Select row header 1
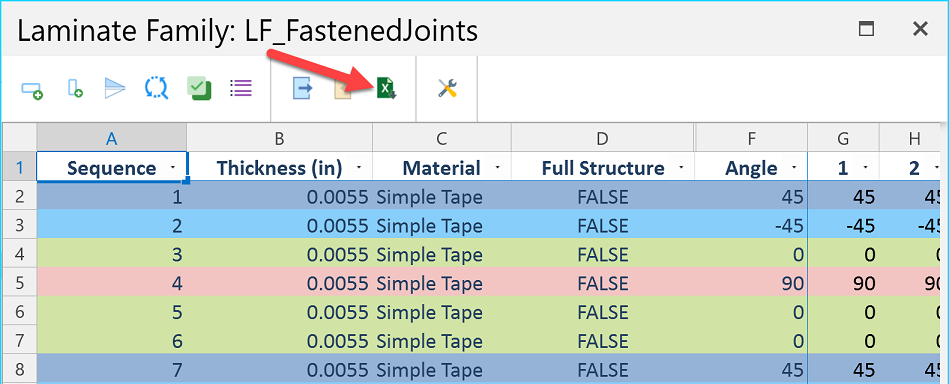Image resolution: width=949 pixels, height=384 pixels. pyautogui.click(x=19, y=167)
